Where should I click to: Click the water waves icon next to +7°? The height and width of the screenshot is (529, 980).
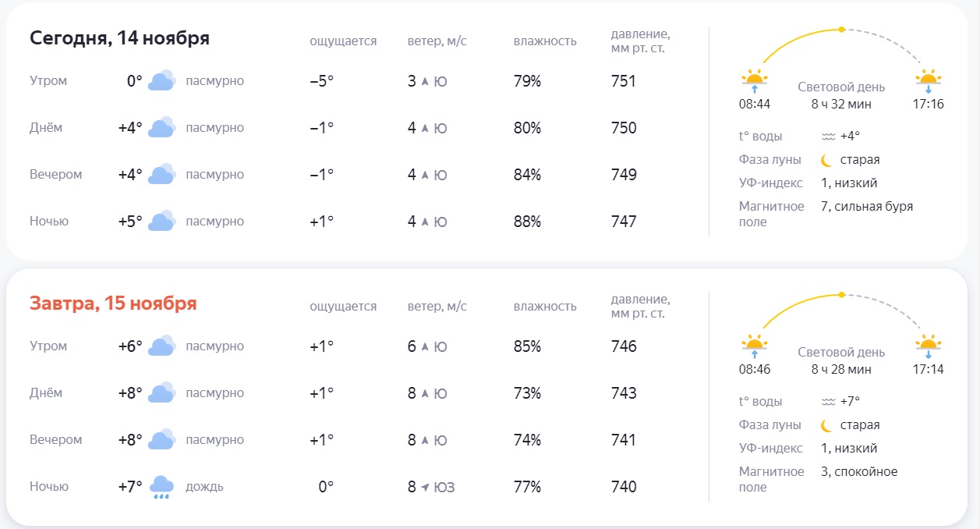[828, 402]
